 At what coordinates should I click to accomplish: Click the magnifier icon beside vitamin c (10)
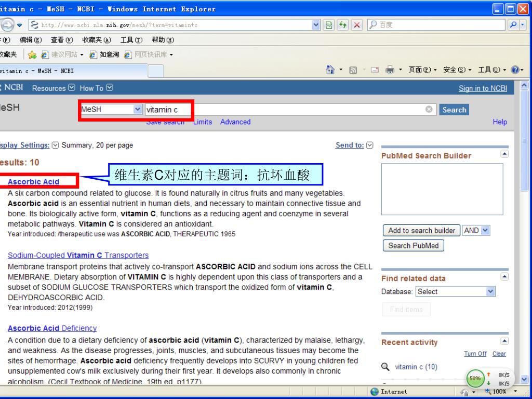pos(385,367)
